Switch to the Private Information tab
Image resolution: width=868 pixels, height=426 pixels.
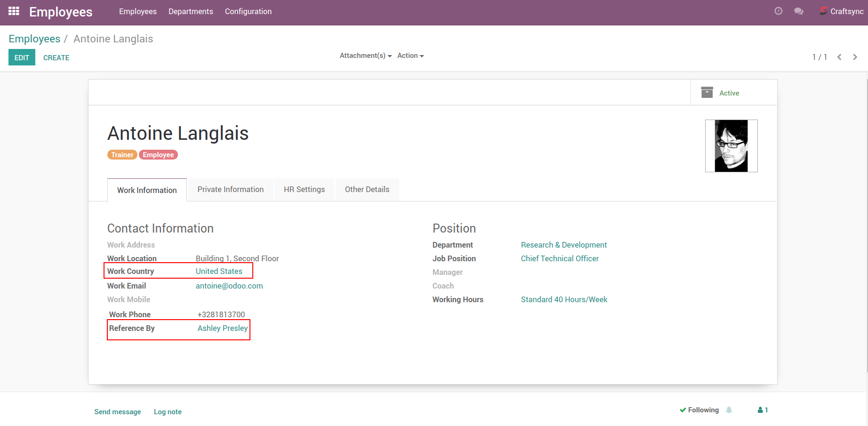(x=230, y=189)
